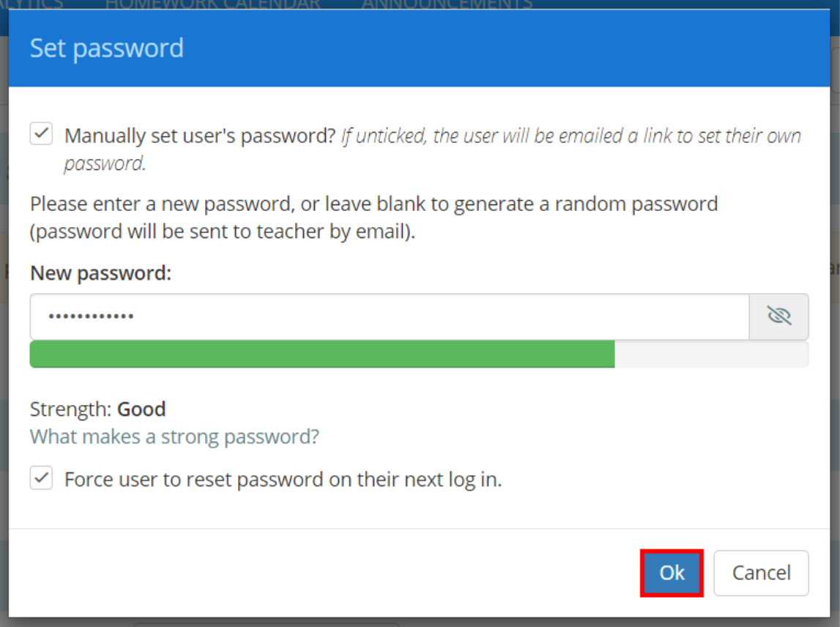Click the green strength indicator bar
840x627 pixels.
pos(322,355)
